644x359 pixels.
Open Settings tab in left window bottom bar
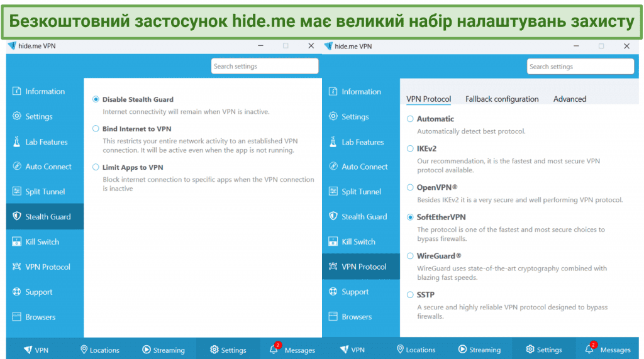(x=228, y=350)
